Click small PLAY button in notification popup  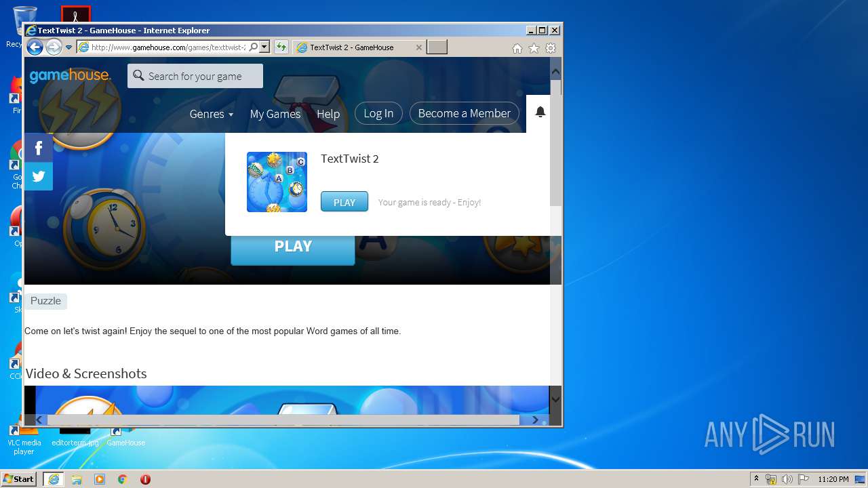(344, 202)
